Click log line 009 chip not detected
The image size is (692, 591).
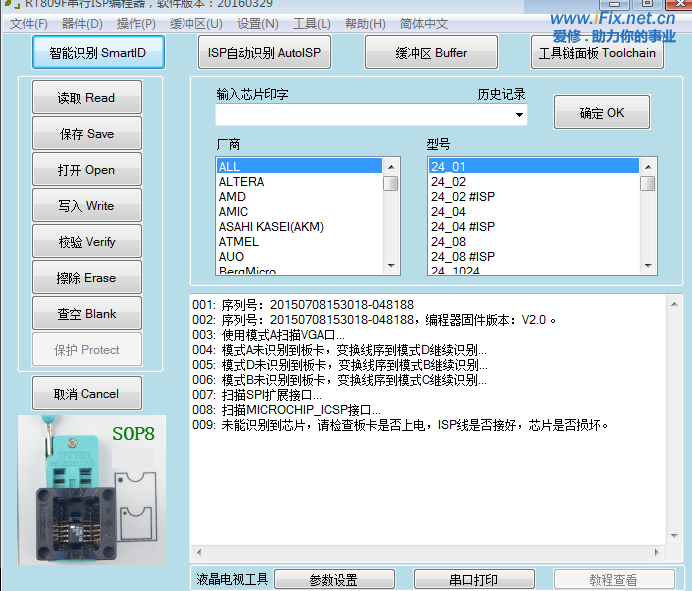(x=400, y=425)
